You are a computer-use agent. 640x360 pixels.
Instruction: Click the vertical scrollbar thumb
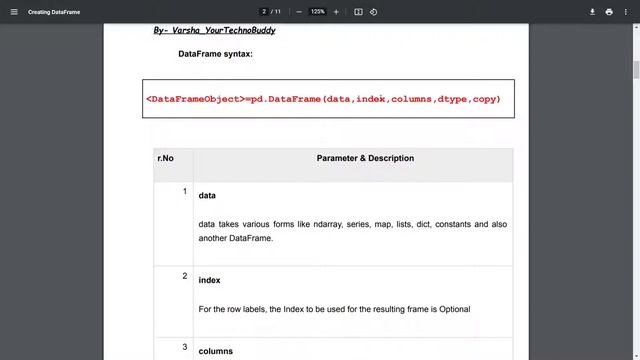pyautogui.click(x=636, y=69)
